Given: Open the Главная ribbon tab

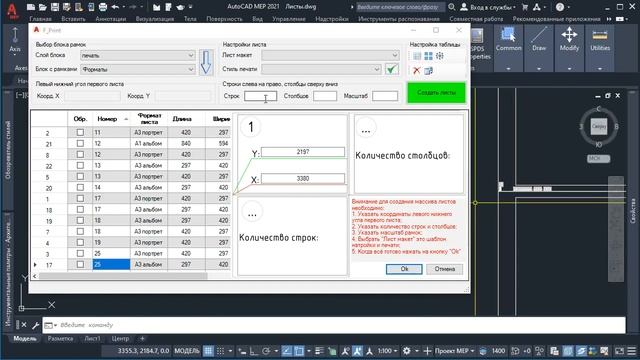Looking at the screenshot, I should 40,19.
